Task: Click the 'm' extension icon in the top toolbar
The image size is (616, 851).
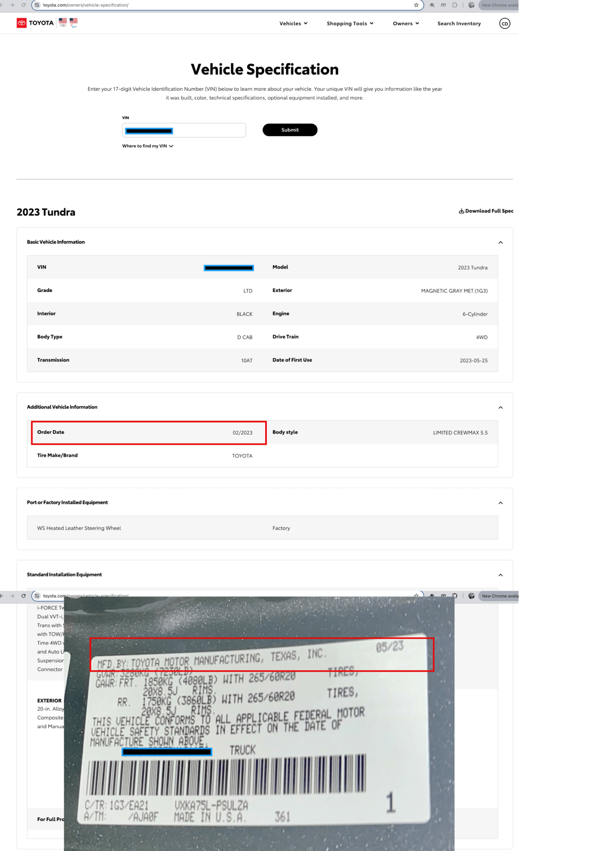Action: click(x=443, y=5)
